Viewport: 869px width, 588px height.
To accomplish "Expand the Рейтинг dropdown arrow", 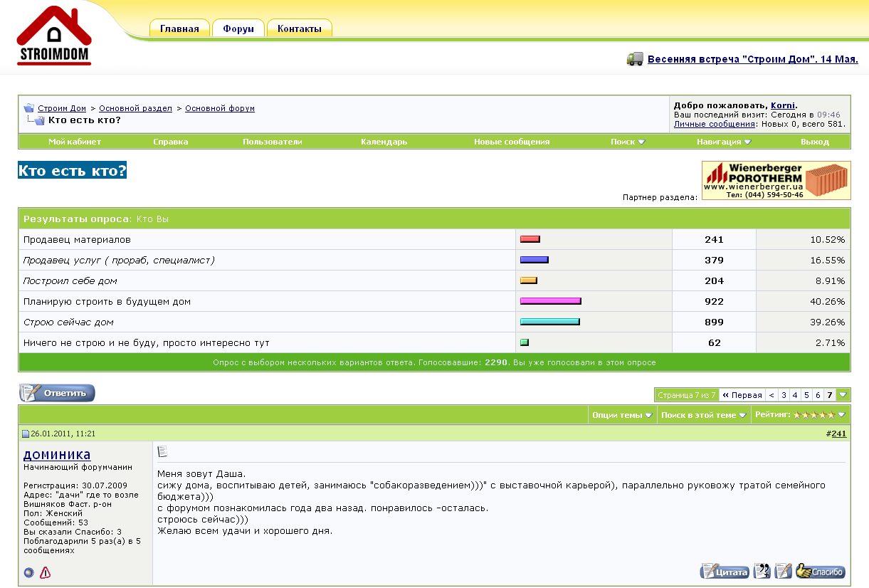I will coord(842,415).
